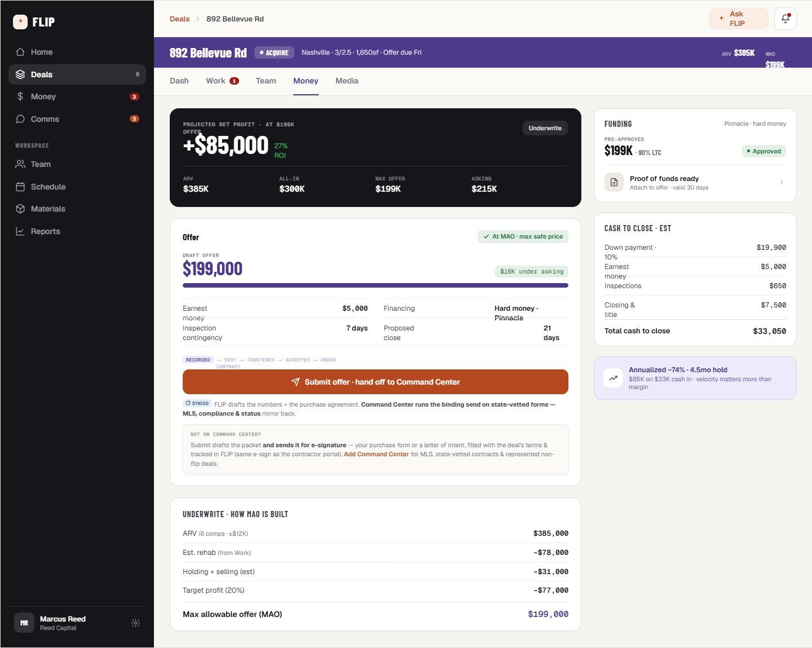
Task: Open the Media tab
Action: pos(347,81)
